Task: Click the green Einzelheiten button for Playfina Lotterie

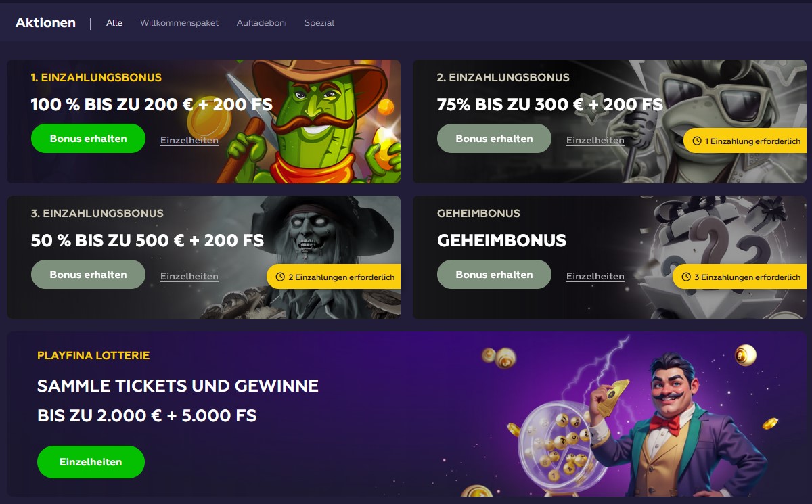Action: tap(91, 462)
